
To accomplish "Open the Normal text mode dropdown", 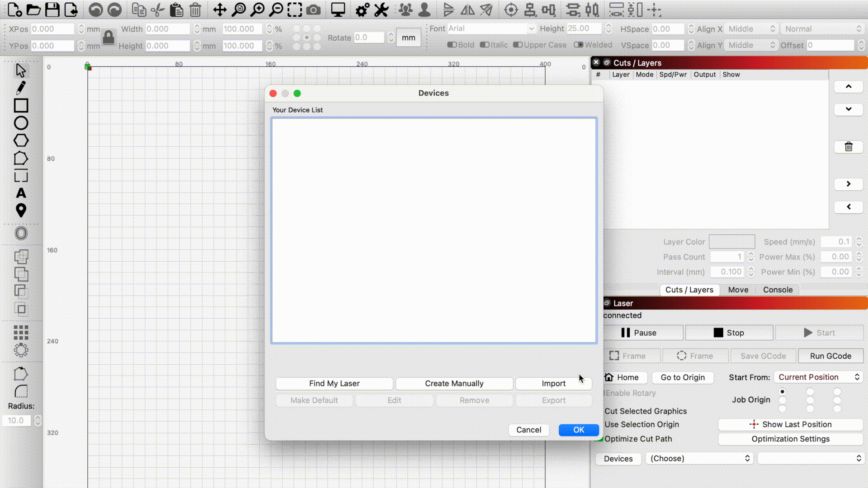I will pos(822,29).
